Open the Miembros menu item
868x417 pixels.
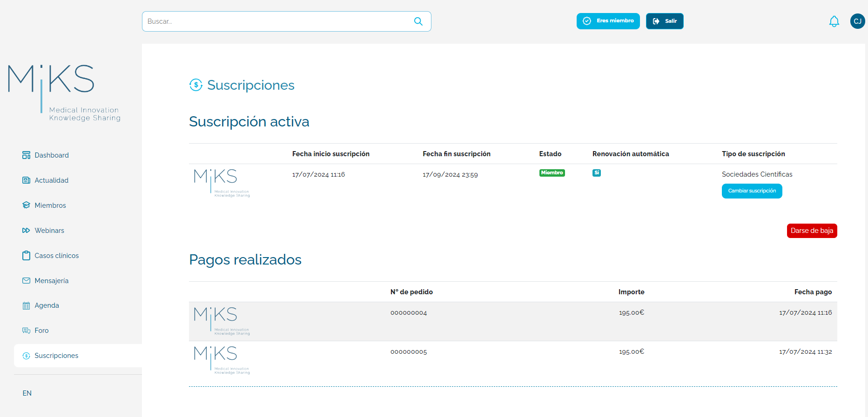click(x=50, y=205)
